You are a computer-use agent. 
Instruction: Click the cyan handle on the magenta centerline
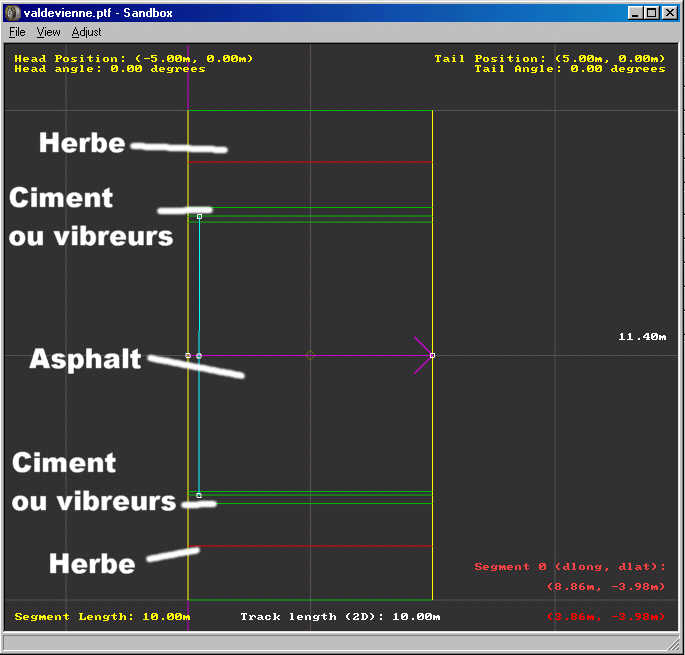coord(199,356)
